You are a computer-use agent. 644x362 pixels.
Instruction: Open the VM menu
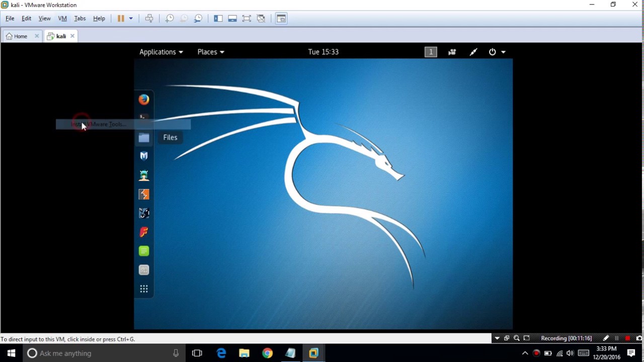click(x=62, y=19)
